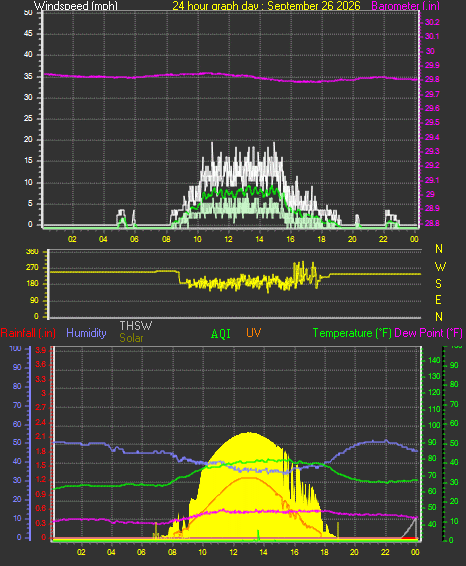Viewport: 466px width, 566px height.
Task: Click the red rainfall bar near midnight
Action: tap(410, 538)
